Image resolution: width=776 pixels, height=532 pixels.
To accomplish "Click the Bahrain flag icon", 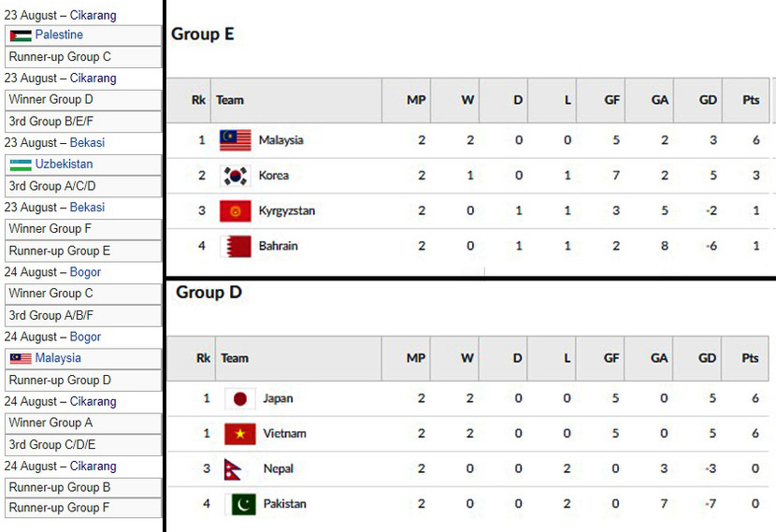I will (236, 247).
